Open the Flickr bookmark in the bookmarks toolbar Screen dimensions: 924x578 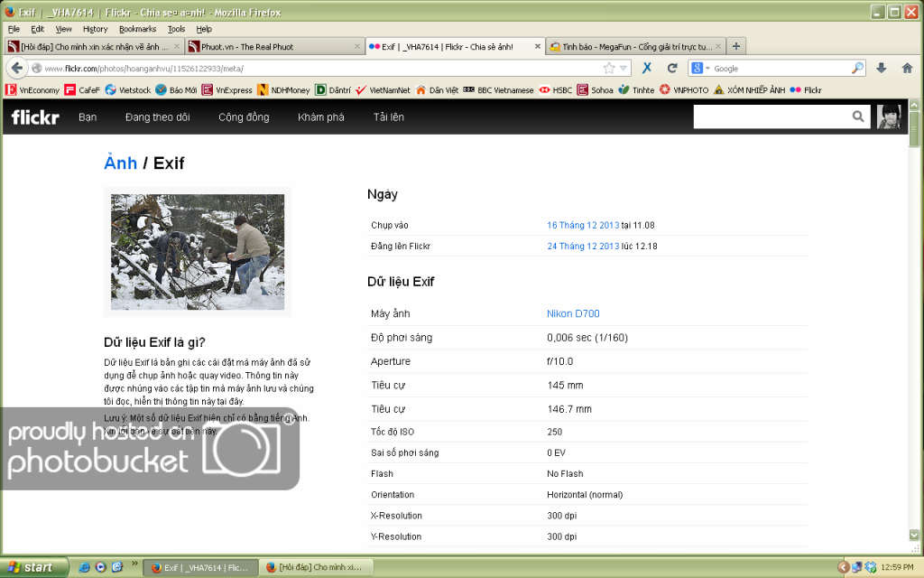[x=806, y=90]
